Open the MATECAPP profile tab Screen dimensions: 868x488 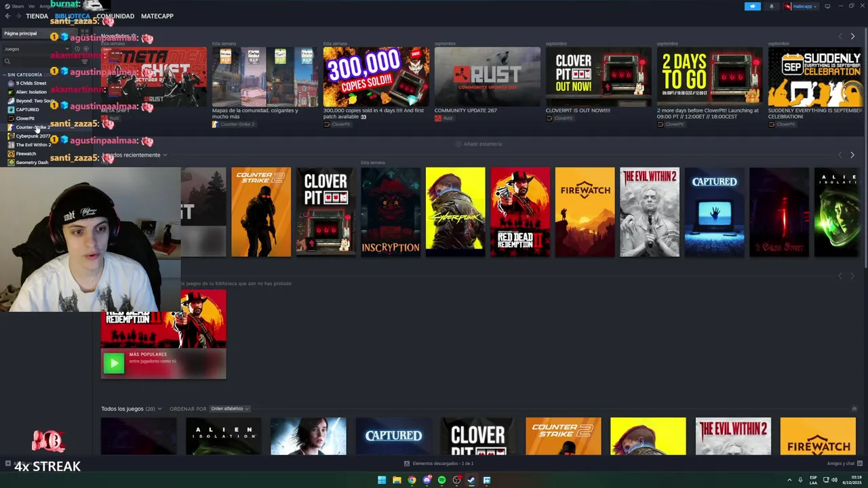pos(157,16)
